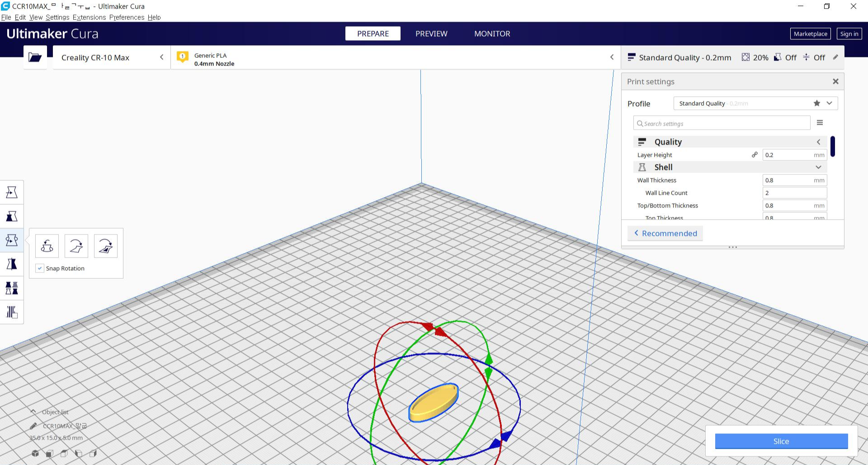868x465 pixels.
Task: Expand the Quality settings section
Action: 730,142
